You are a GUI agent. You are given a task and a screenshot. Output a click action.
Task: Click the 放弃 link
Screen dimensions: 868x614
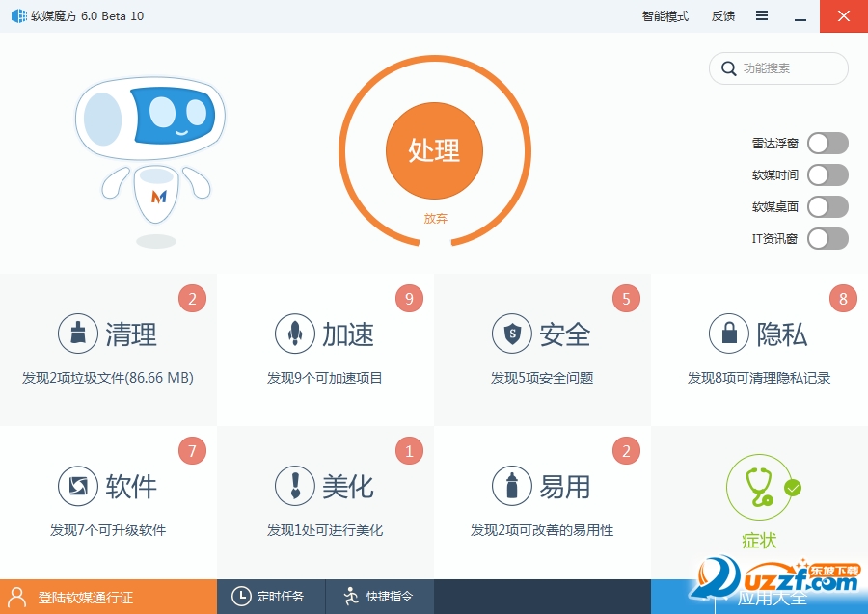pyautogui.click(x=435, y=219)
